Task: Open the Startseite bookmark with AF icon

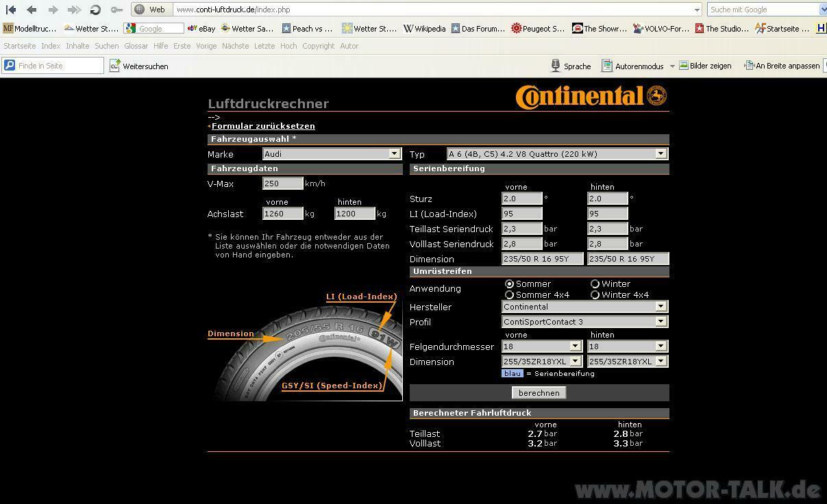Action: (x=782, y=28)
